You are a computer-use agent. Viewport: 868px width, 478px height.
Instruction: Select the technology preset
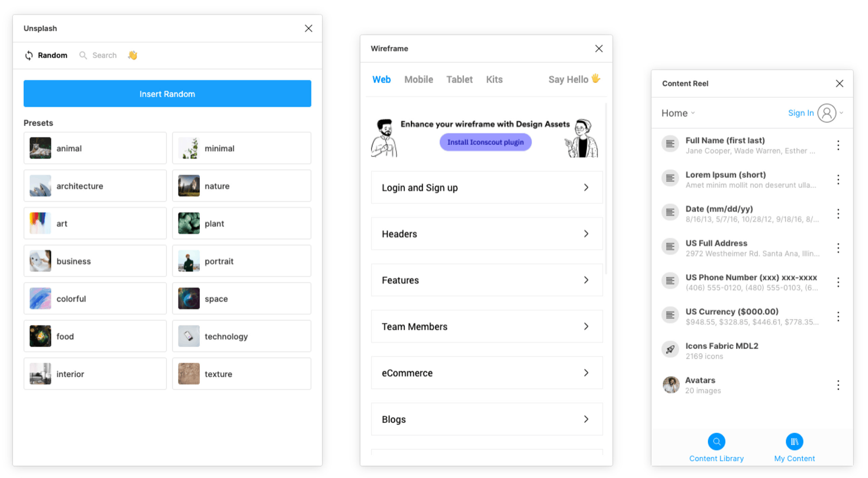(x=242, y=336)
